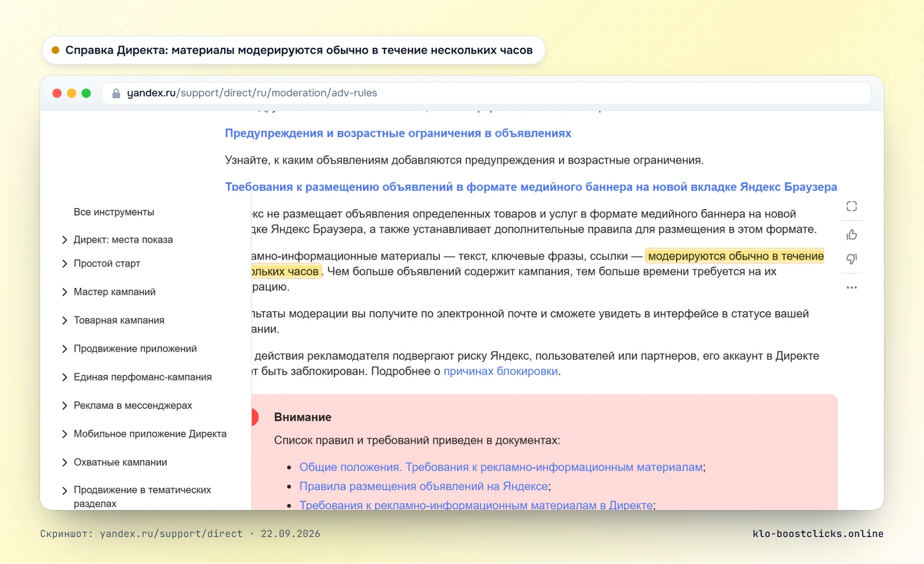Image resolution: width=924 pixels, height=564 pixels.
Task: Follow the причинах блокировки link
Action: (501, 371)
